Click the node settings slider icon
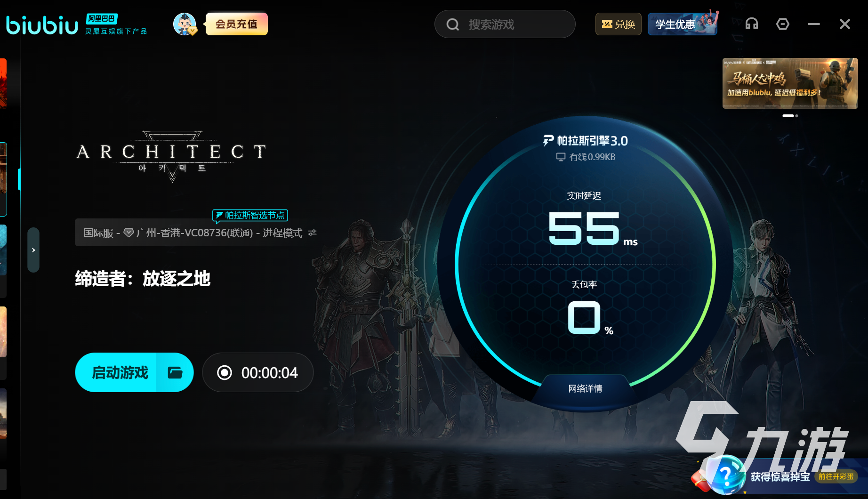Viewport: 868px width, 499px height. 312,233
